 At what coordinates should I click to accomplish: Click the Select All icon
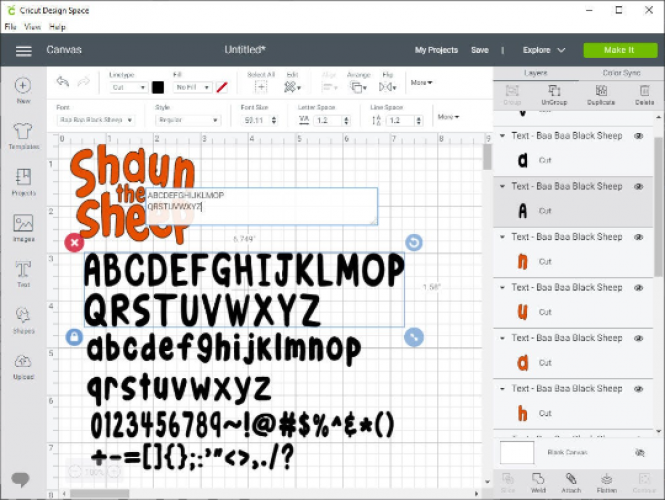[x=261, y=87]
